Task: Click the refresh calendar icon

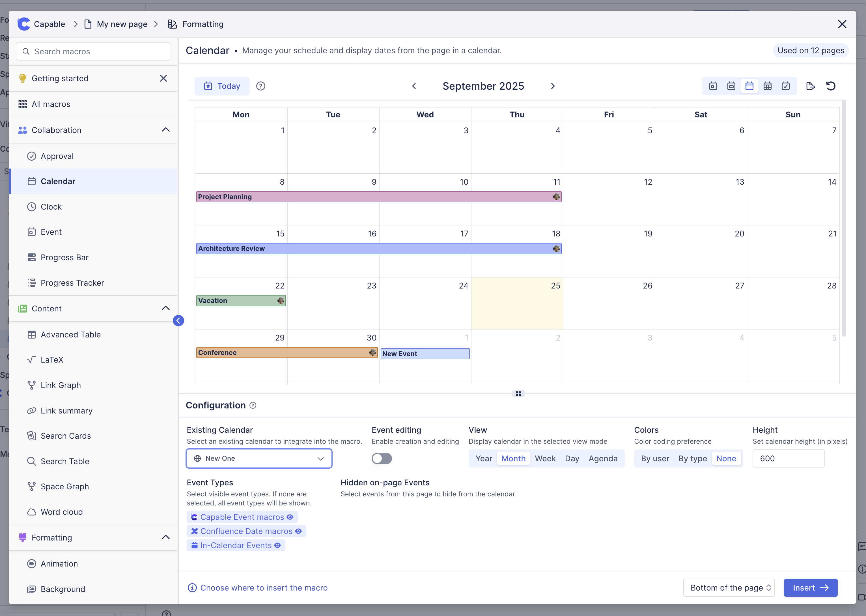Action: pos(831,86)
